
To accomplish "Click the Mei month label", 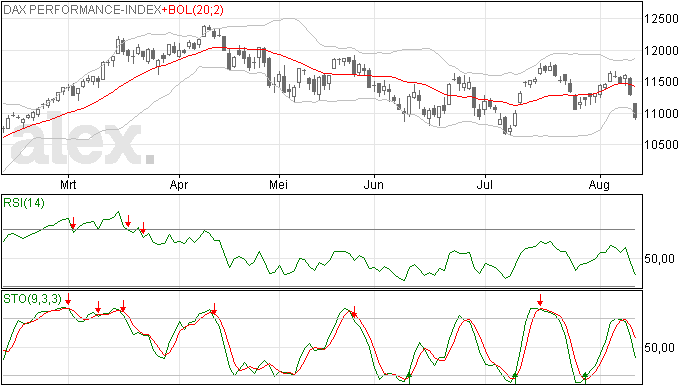I will click(x=279, y=184).
